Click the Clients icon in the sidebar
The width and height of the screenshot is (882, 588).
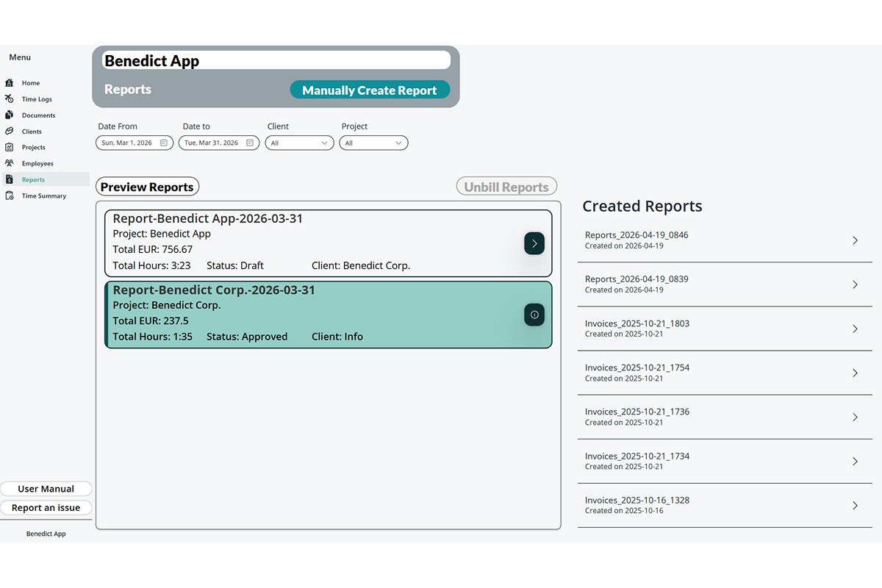pyautogui.click(x=9, y=132)
